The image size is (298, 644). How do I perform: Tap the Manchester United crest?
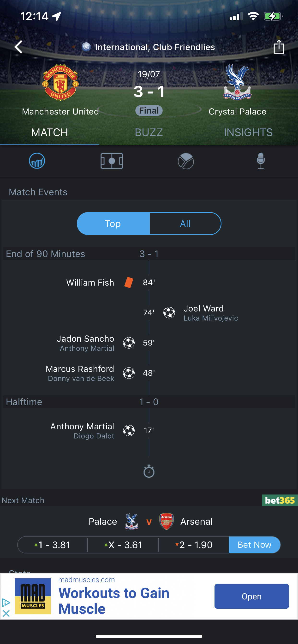[60, 82]
